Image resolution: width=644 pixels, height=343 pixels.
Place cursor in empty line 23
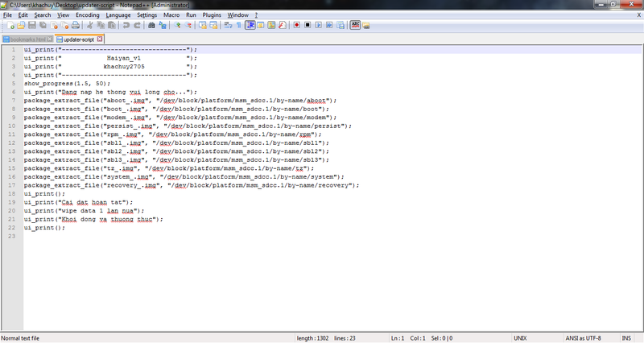pyautogui.click(x=332, y=236)
